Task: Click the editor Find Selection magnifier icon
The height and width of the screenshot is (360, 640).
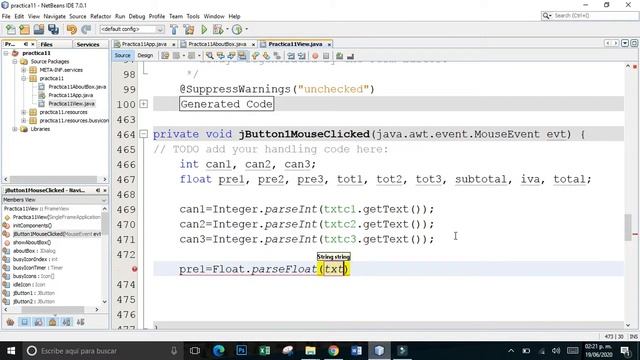Action: (209, 56)
